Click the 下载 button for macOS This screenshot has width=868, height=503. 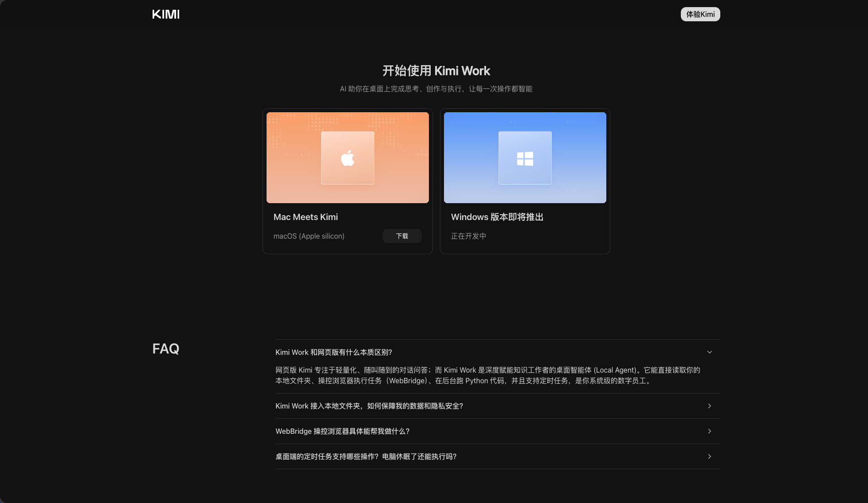pyautogui.click(x=402, y=236)
